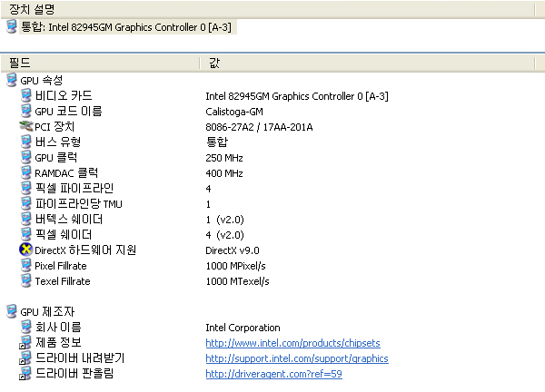Click the monitor icon beside 통합: Intel 82945GM device
545x392 pixels.
(12, 26)
